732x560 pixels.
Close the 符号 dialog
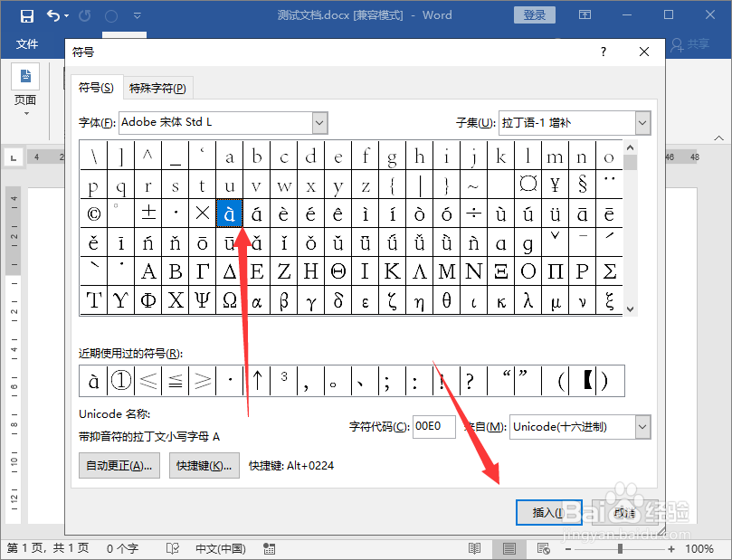coord(644,52)
